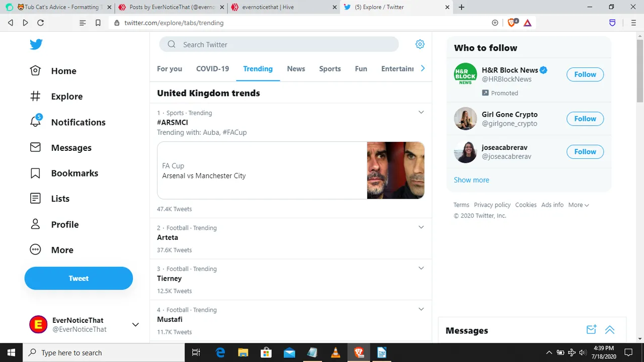The width and height of the screenshot is (644, 362).
Task: Open Explore hashtag icon in sidebar
Action: pos(35,97)
